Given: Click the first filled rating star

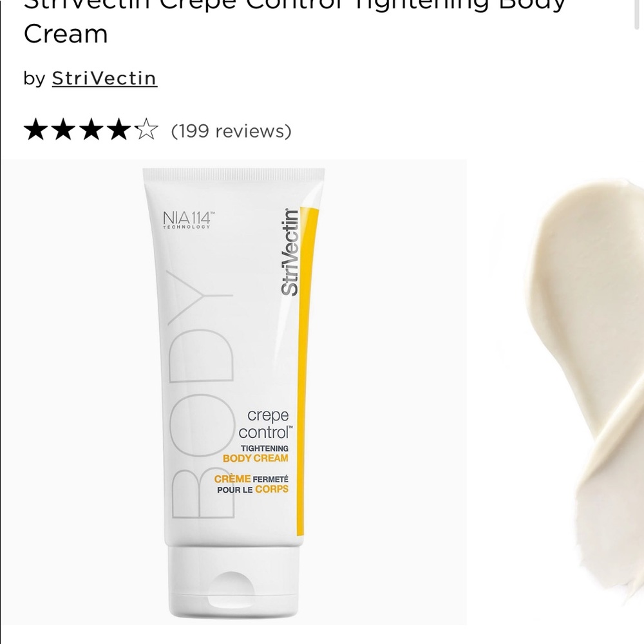Looking at the screenshot, I should (x=37, y=129).
